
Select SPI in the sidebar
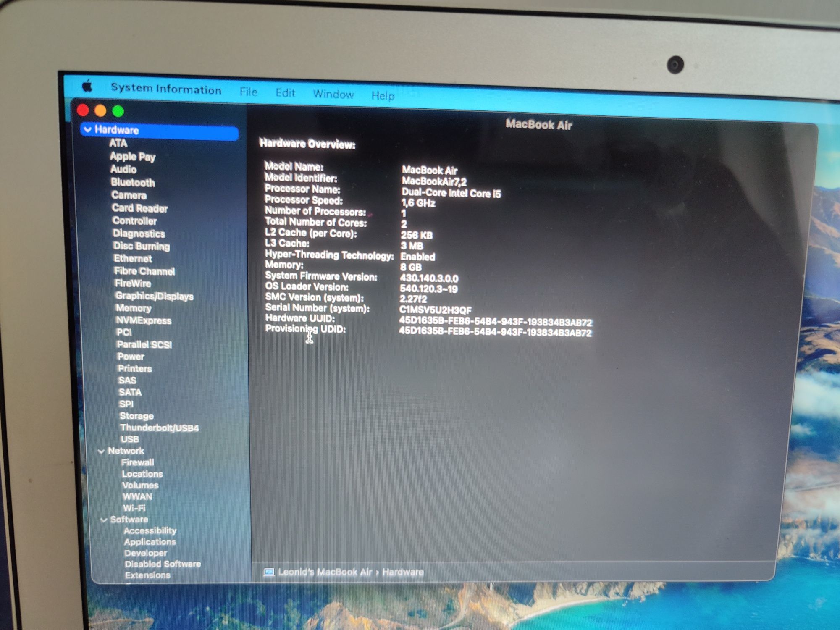tap(126, 404)
